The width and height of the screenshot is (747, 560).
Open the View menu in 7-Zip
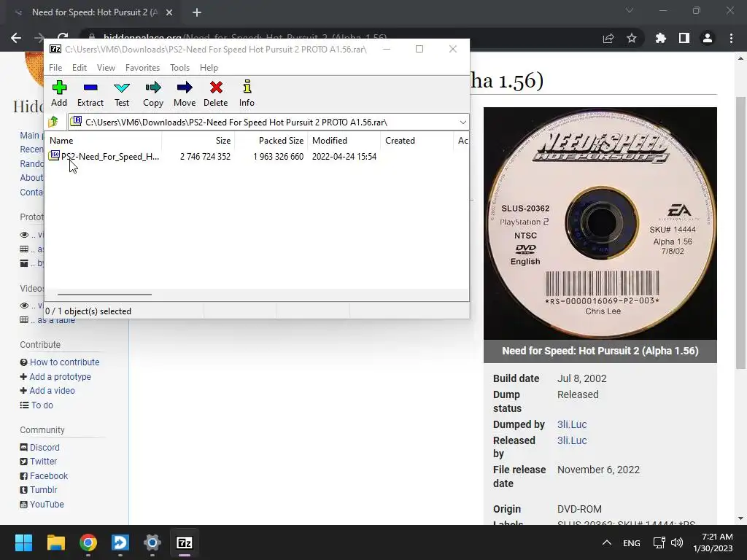(x=106, y=68)
